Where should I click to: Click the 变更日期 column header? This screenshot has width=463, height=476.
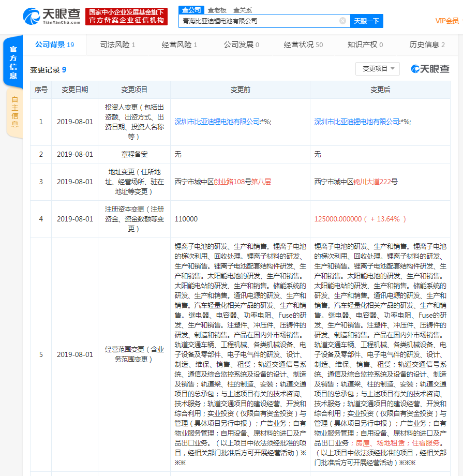[x=74, y=90]
